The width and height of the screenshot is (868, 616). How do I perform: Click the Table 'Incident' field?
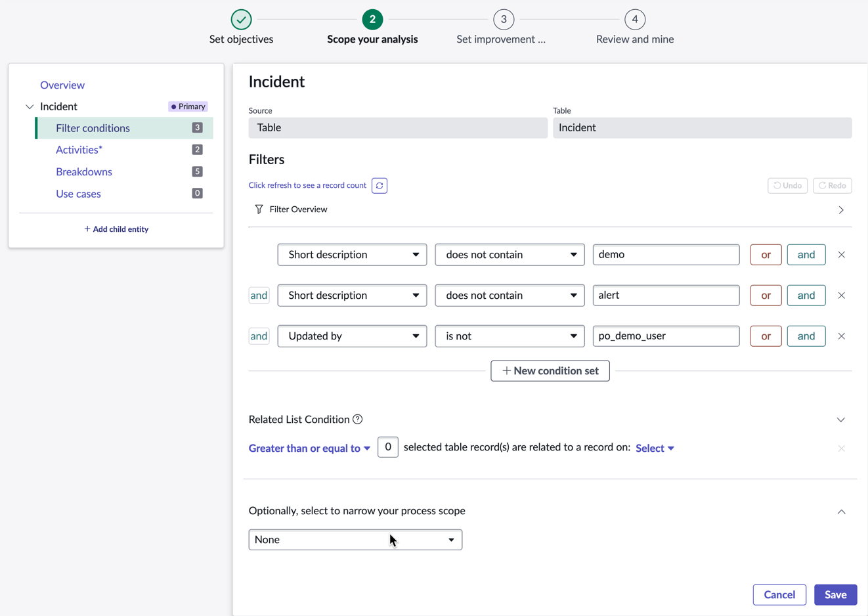click(703, 128)
